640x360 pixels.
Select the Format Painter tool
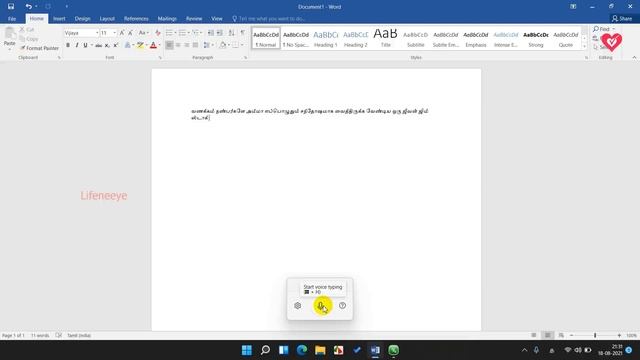click(39, 48)
